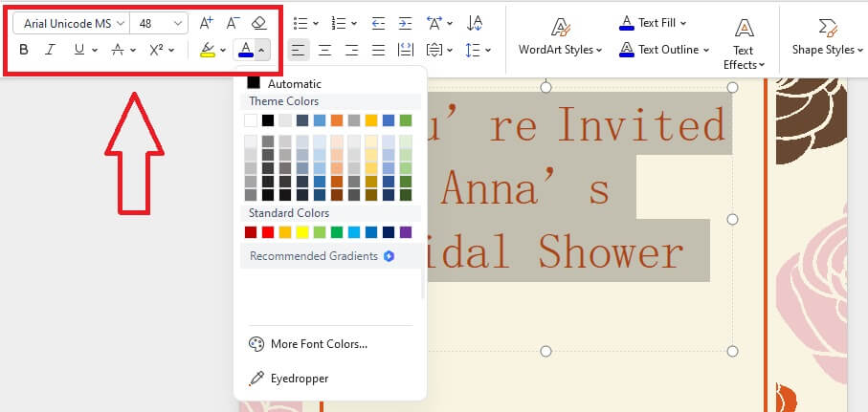Viewport: 868px width, 412px height.
Task: Toggle Bold formatting
Action: (24, 50)
